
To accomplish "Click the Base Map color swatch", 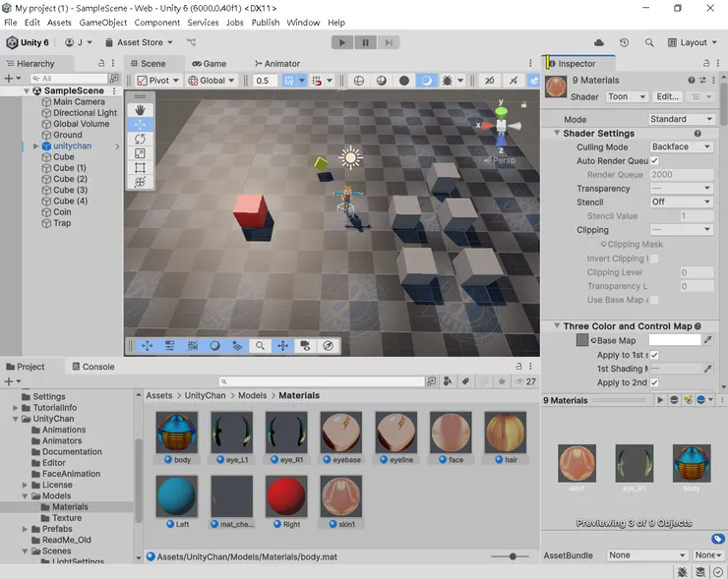I will coord(674,340).
